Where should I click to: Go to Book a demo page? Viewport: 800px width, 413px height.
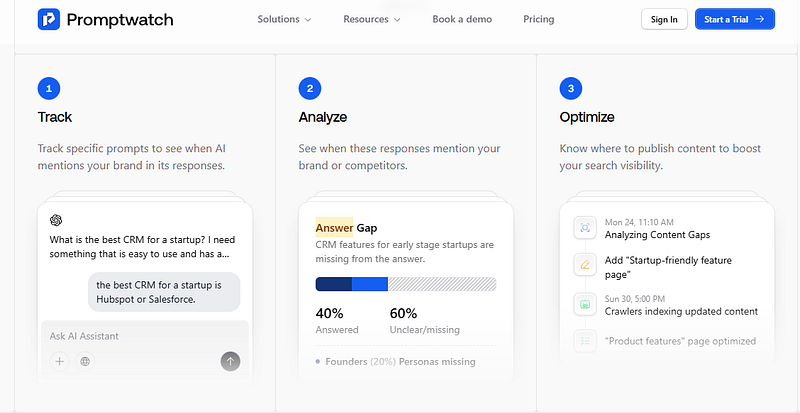coord(462,19)
